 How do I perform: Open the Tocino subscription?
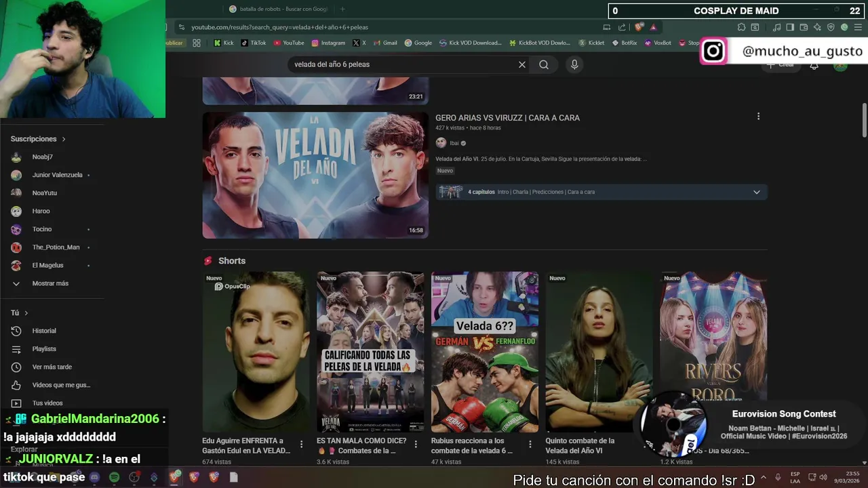pyautogui.click(x=42, y=229)
